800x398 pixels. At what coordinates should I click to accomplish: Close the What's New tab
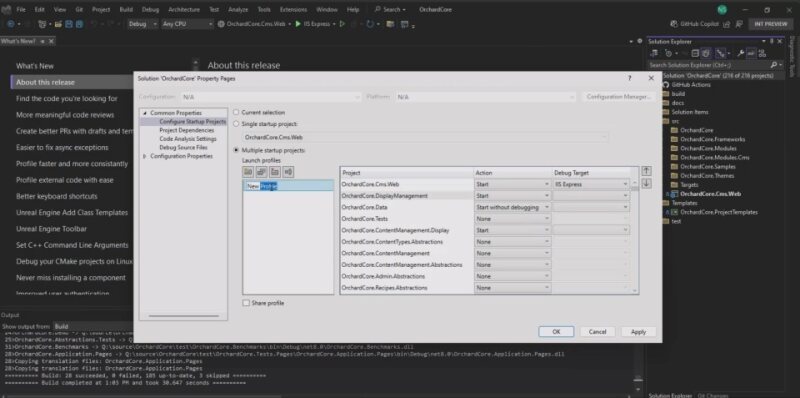pyautogui.click(x=51, y=41)
